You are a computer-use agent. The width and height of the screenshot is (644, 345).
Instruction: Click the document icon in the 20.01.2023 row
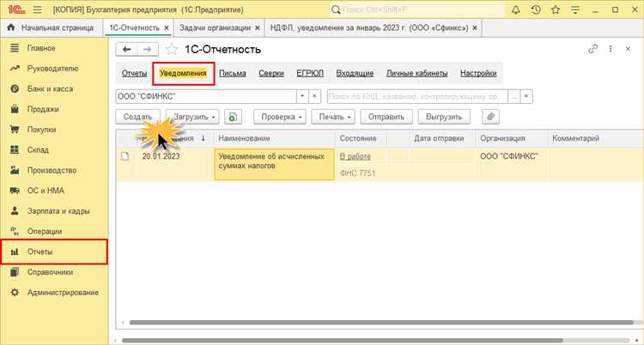pyautogui.click(x=125, y=156)
